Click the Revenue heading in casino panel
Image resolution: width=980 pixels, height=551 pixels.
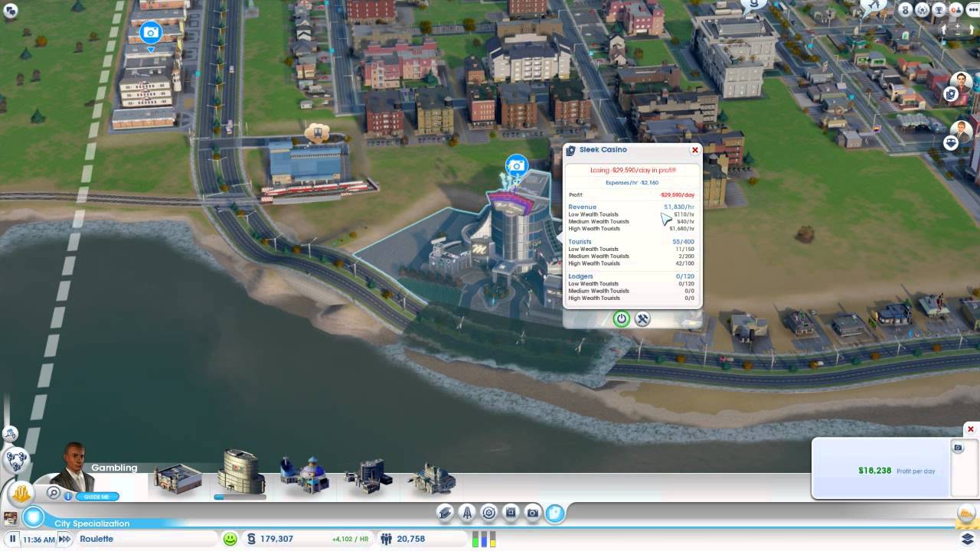582,207
